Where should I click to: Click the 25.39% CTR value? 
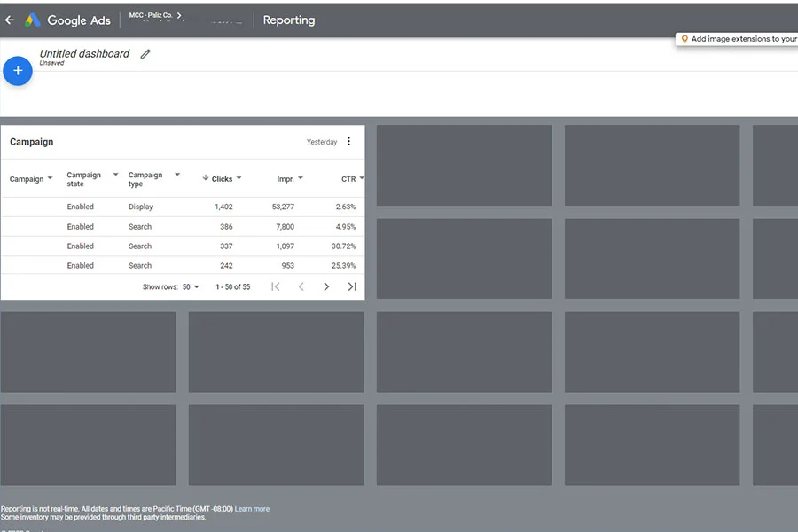coord(343,265)
